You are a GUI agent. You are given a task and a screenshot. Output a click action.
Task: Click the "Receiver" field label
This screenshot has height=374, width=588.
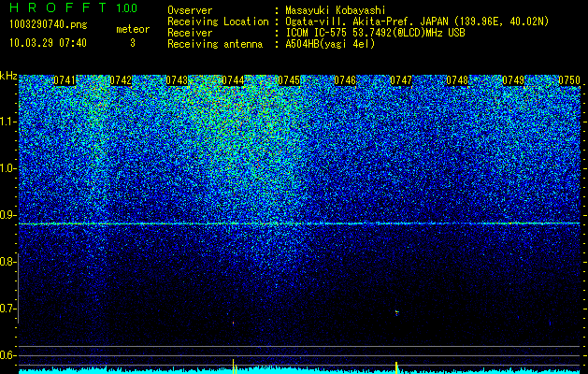190,33
